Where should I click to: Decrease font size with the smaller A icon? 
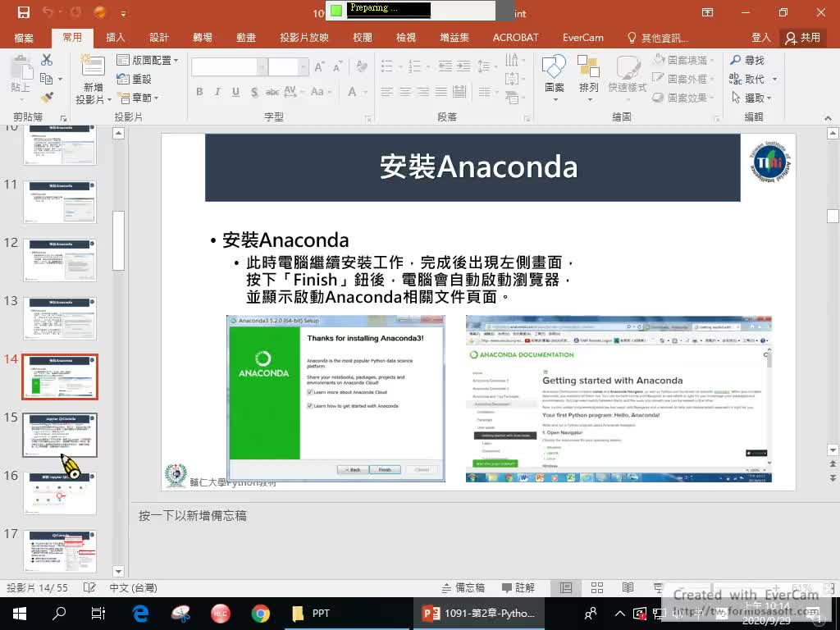point(337,67)
